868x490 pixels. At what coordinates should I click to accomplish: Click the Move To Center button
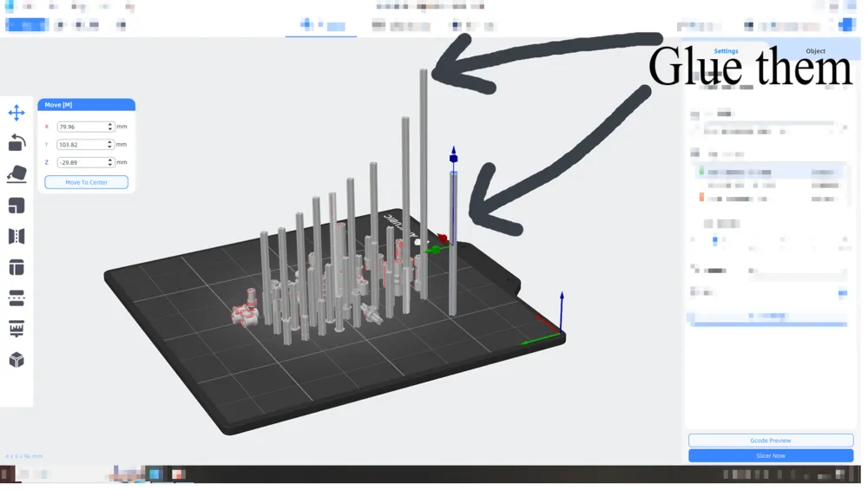[x=87, y=184]
